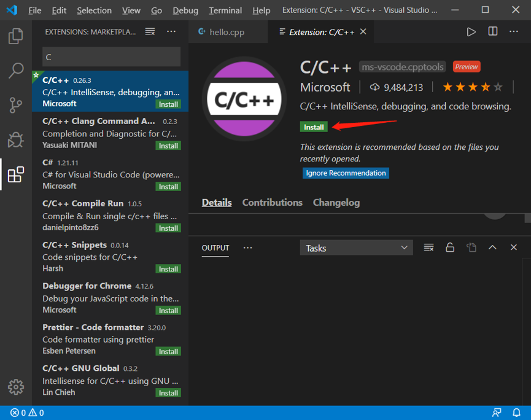Select Prettier - Code formatter entry

pyautogui.click(x=110, y=339)
